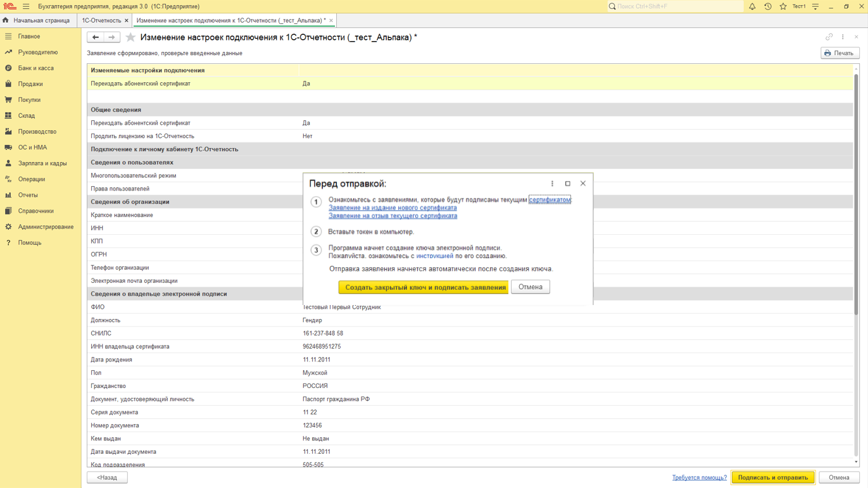This screenshot has height=488, width=868.
Task: Open Заявление на отзыв текущего сертификата
Action: tap(393, 216)
